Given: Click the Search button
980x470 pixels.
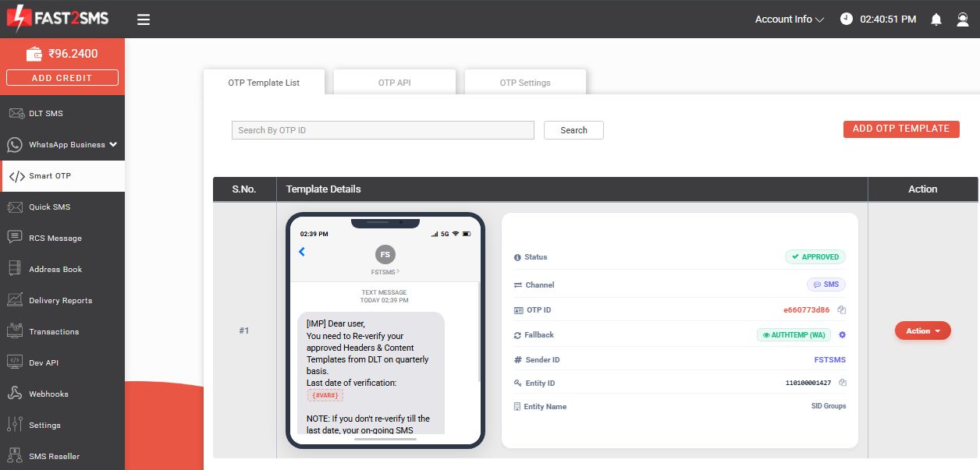Looking at the screenshot, I should (x=573, y=130).
